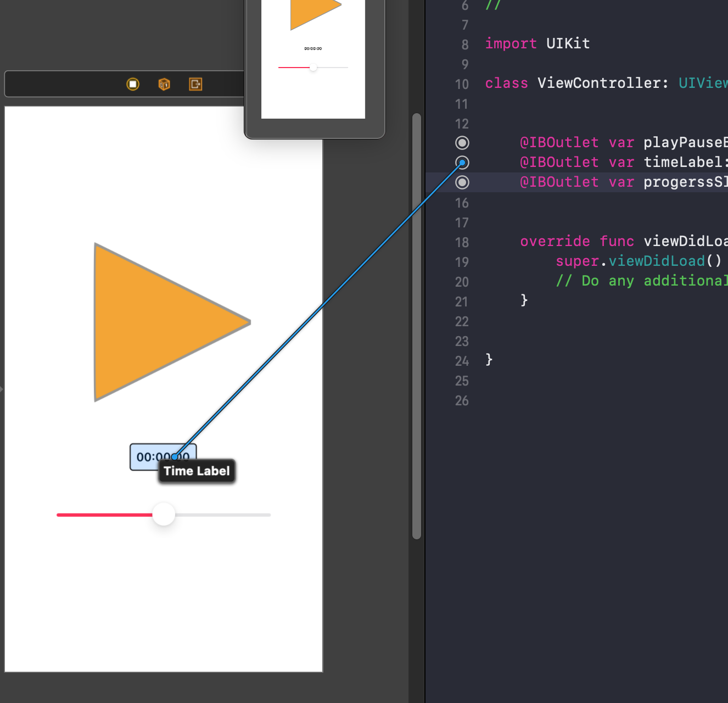Click the orange play triangle button
Viewport: 728px width, 703px height.
pos(172,322)
